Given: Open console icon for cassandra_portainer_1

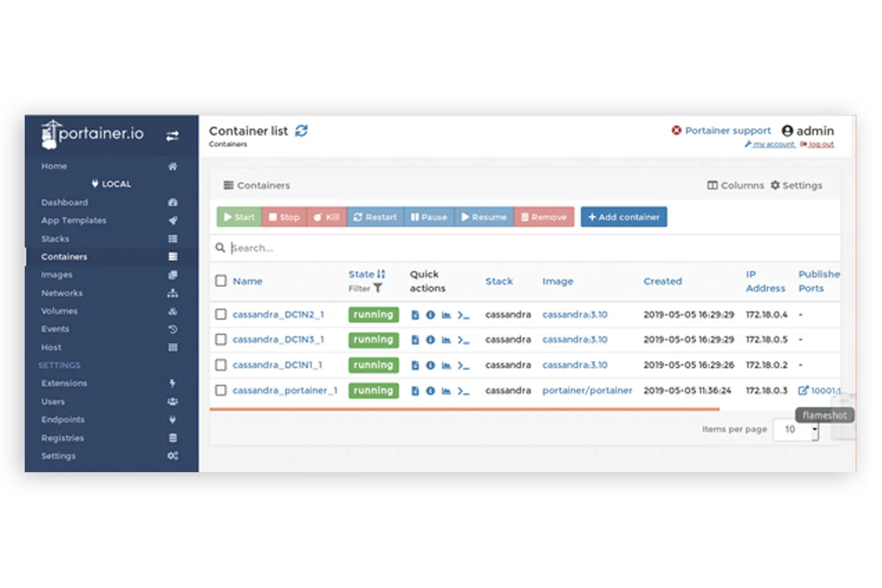Looking at the screenshot, I should click(463, 391).
